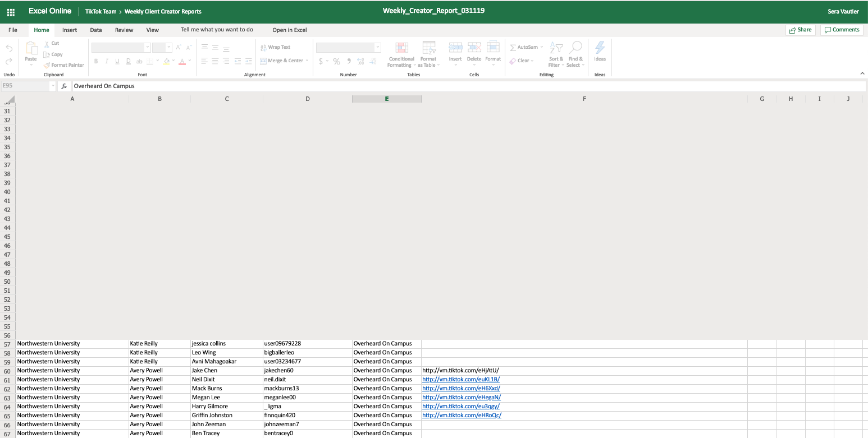Toggle underline formatting
868x438 pixels.
117,61
